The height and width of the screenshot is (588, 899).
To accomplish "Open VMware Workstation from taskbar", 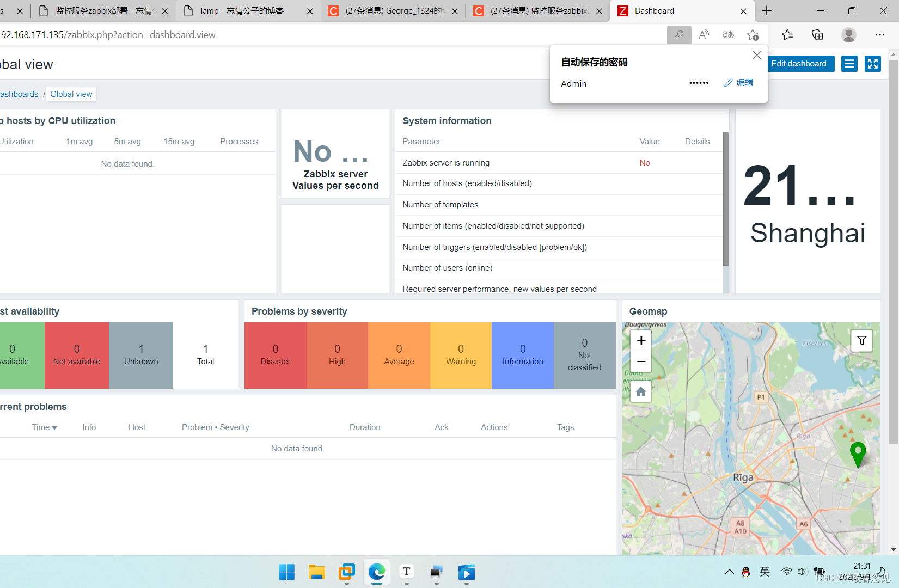I will click(x=346, y=572).
